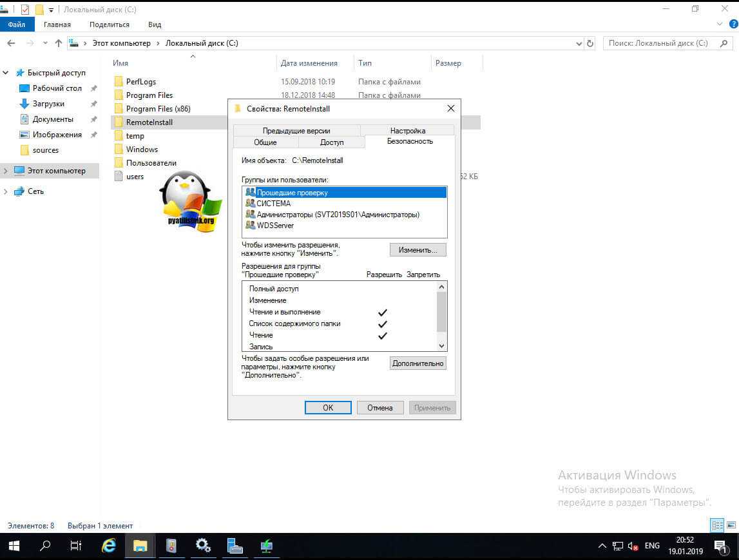Click the Up arrow navigation icon

click(x=59, y=43)
